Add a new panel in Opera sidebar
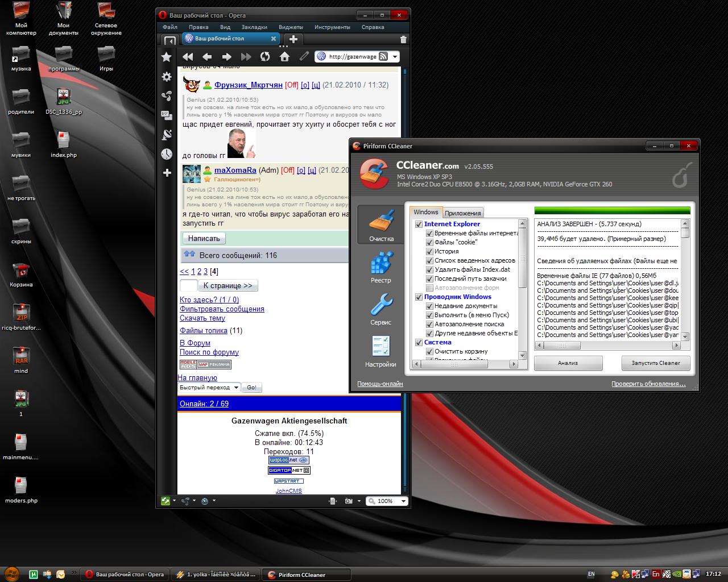This screenshot has height=582, width=728. [167, 173]
